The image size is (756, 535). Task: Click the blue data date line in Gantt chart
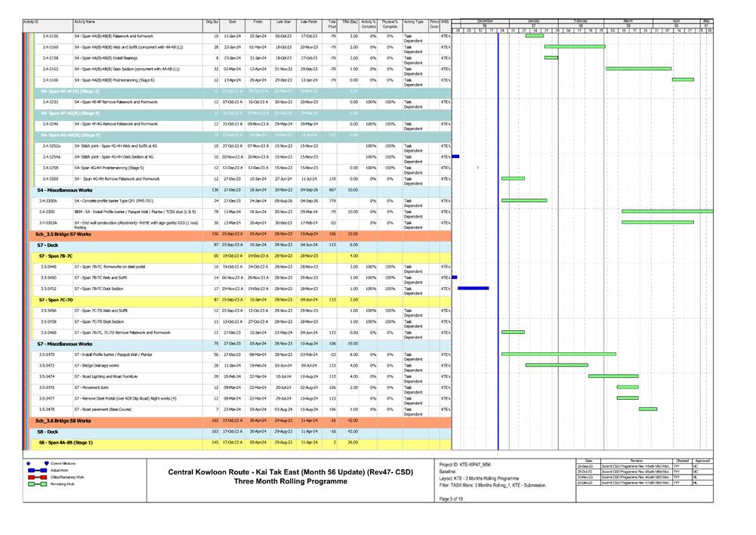point(498,227)
